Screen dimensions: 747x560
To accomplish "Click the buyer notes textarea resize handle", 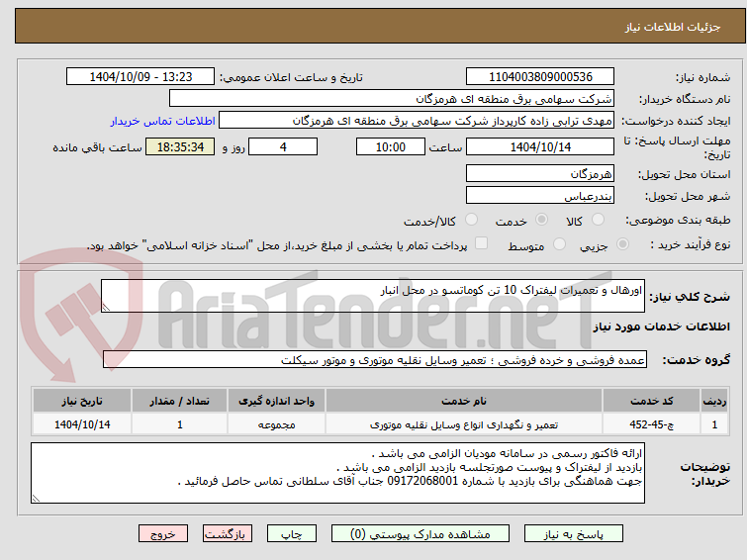I will pyautogui.click(x=36, y=499).
